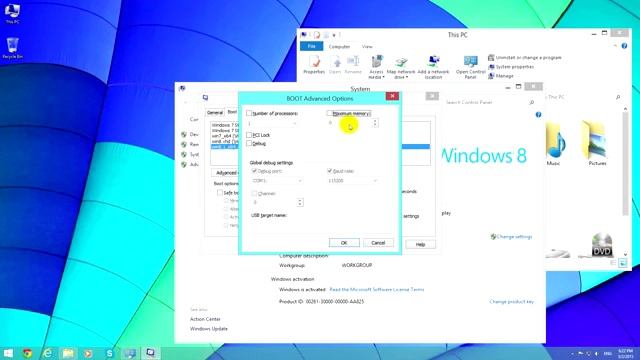Toggle the Channel checkbox

click(x=254, y=193)
